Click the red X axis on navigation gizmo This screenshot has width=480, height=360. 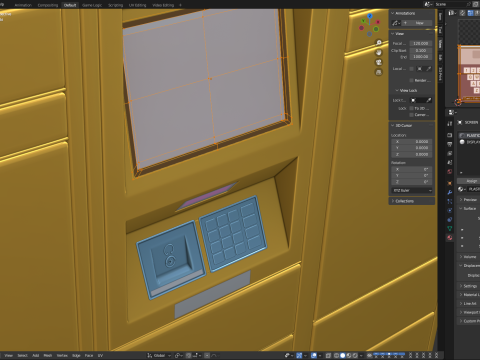pos(378,22)
